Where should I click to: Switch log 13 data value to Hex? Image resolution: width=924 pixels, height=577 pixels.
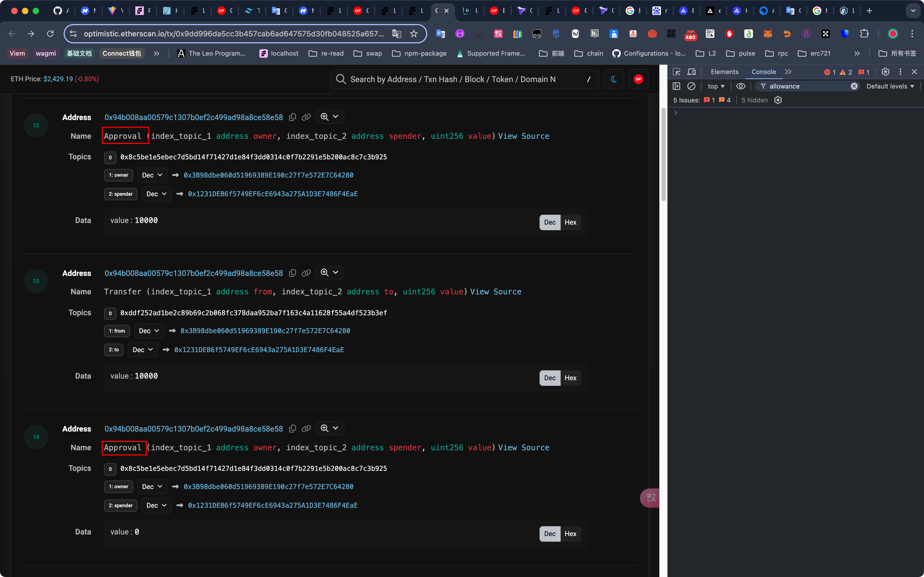(570, 378)
